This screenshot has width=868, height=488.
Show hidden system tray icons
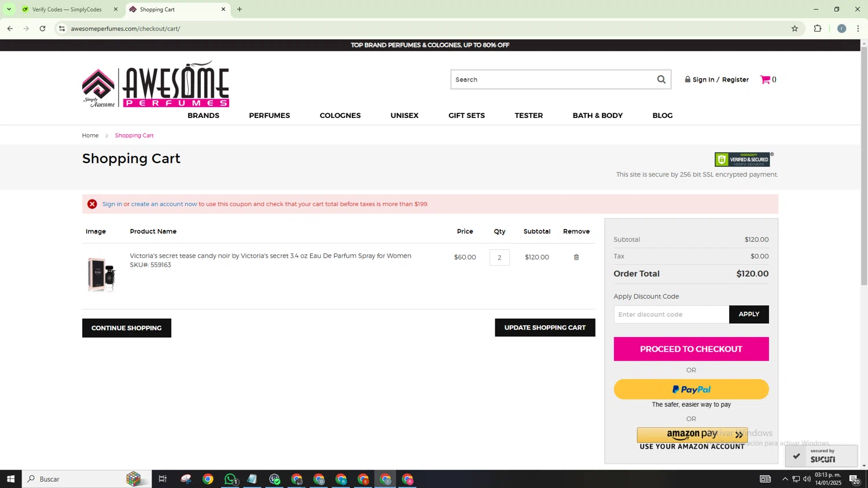click(x=785, y=479)
